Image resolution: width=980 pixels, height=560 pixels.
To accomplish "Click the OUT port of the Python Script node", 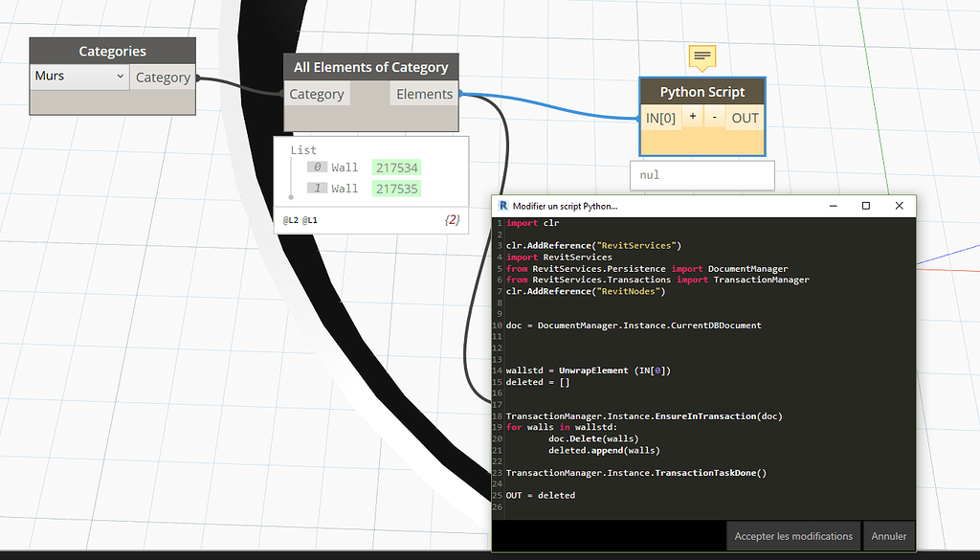I will click(x=745, y=118).
